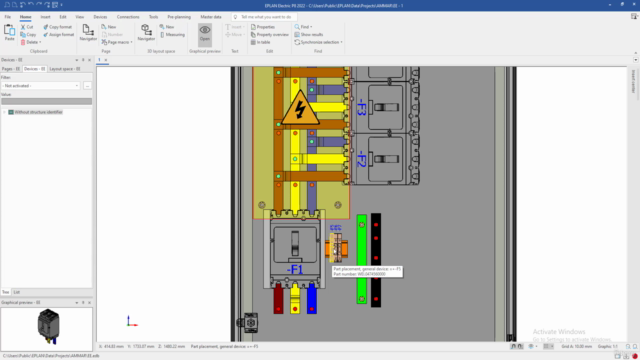Click the Paste icon in Clipboard group

pos(9,30)
